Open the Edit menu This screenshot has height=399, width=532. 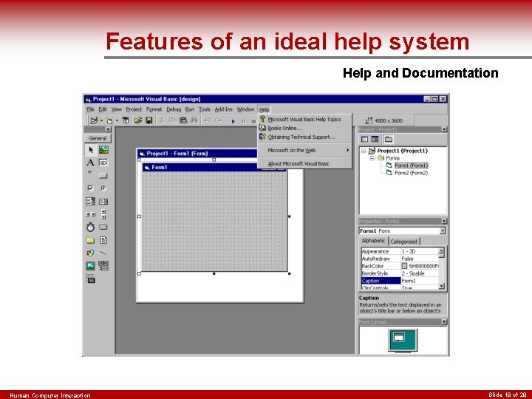coord(103,109)
